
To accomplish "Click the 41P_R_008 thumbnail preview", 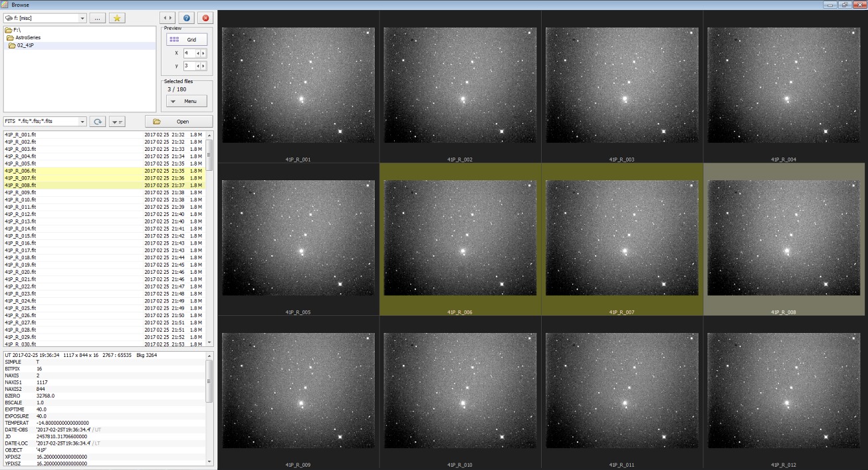I will 784,238.
